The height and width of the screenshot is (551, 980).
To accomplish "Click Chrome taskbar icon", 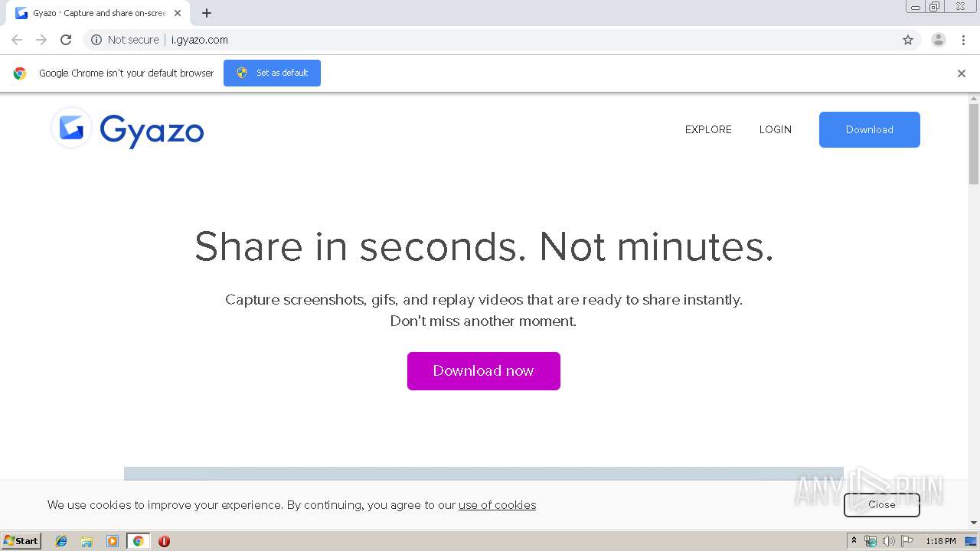I will (138, 541).
